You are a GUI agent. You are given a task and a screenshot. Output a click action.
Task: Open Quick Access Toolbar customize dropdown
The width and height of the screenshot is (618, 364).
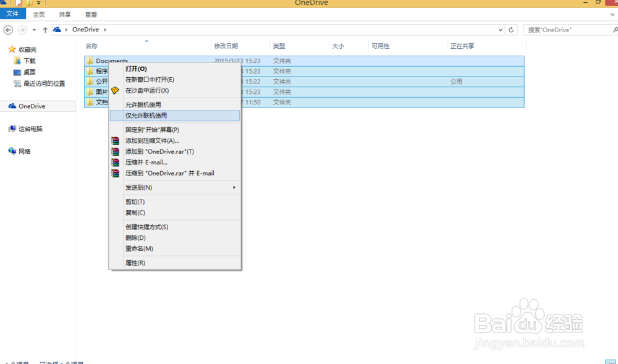[38, 2]
